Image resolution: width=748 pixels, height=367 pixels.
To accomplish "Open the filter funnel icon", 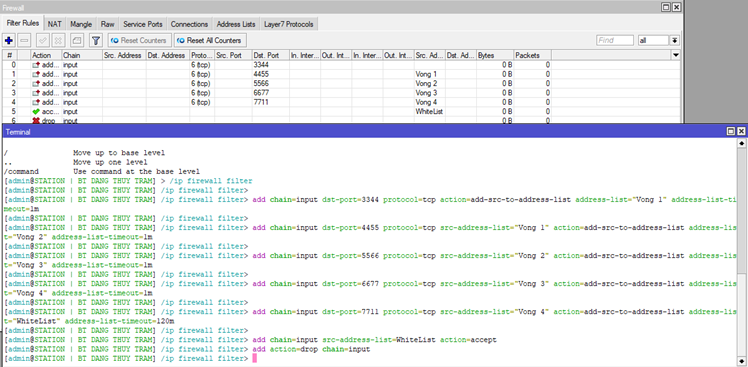I will click(x=96, y=41).
